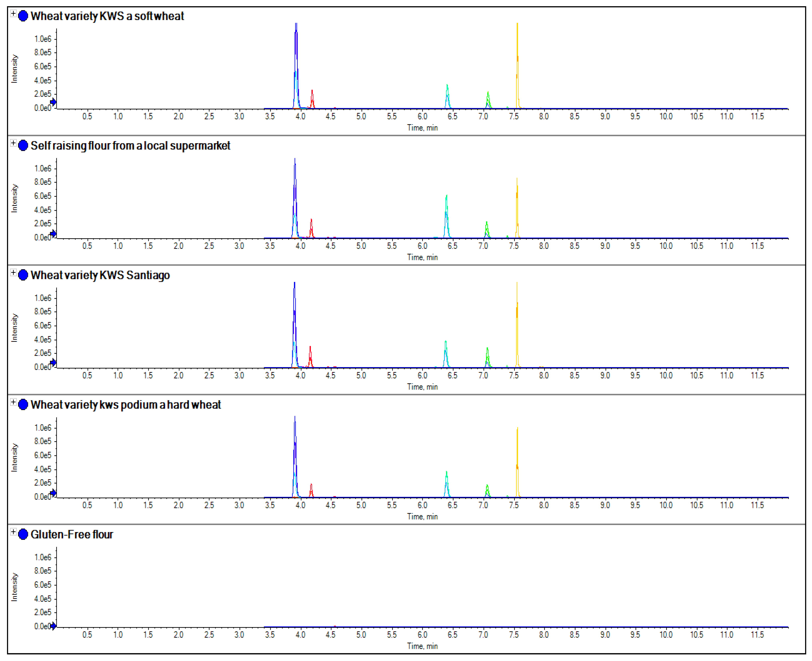Screen dimensions: 812x661
Task: Click baseline arrow marker in Self raising flour plot
Action: point(53,233)
